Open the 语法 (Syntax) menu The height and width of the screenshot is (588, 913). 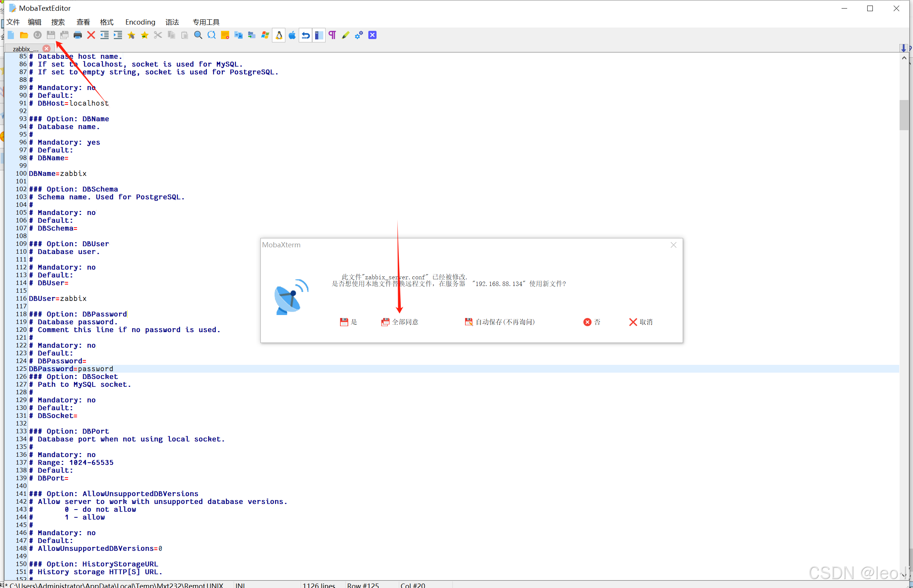(x=172, y=22)
